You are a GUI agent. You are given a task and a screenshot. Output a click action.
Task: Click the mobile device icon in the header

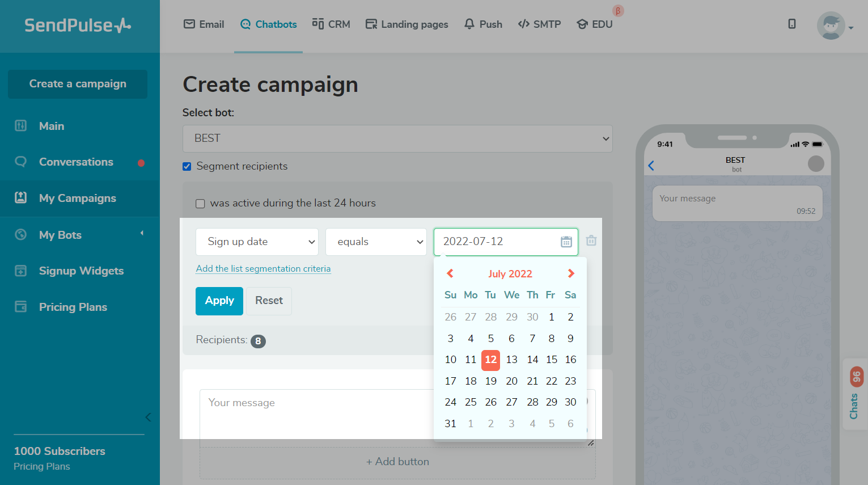point(792,24)
